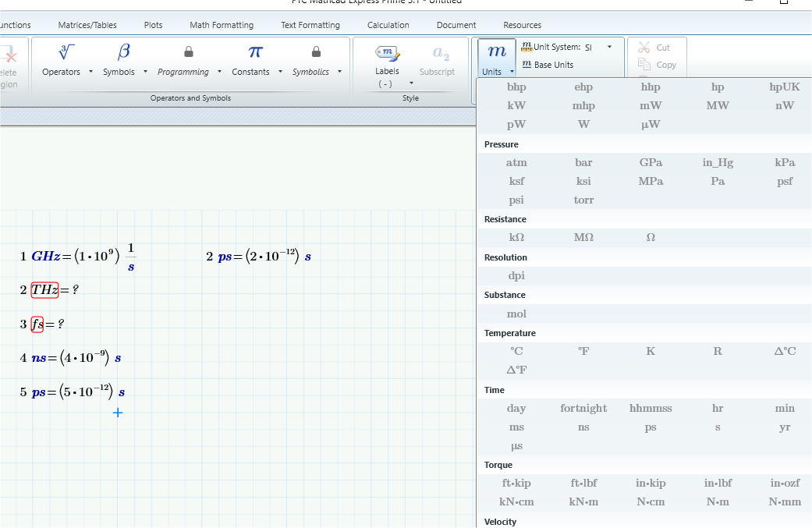Click the Symbolics lock icon
The image size is (812, 528).
pyautogui.click(x=316, y=51)
